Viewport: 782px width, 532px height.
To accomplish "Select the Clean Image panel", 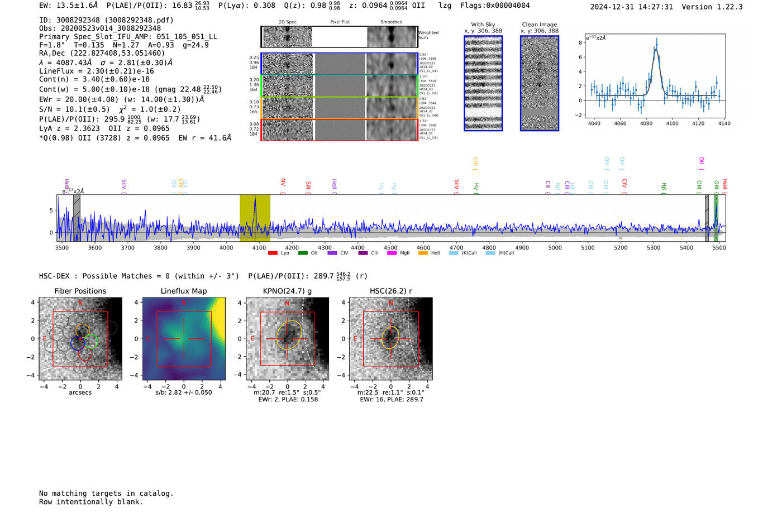I will (540, 83).
